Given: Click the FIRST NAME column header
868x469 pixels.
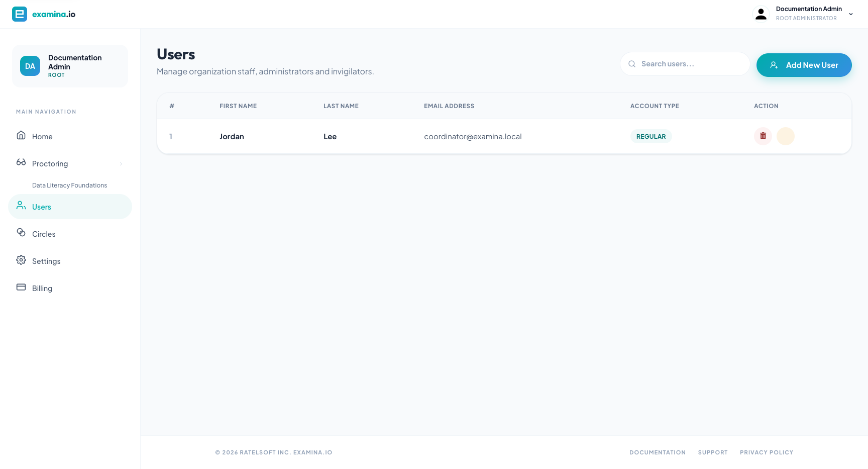Looking at the screenshot, I should [238, 106].
